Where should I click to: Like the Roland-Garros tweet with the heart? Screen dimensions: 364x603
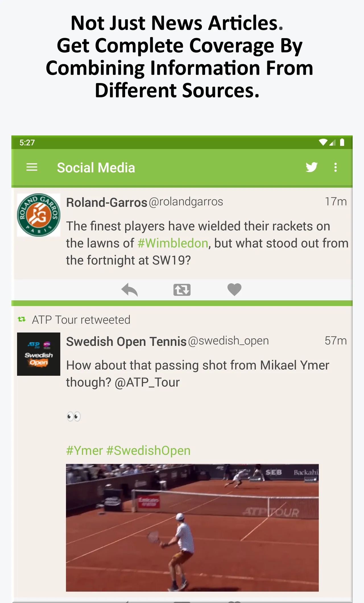pyautogui.click(x=234, y=290)
